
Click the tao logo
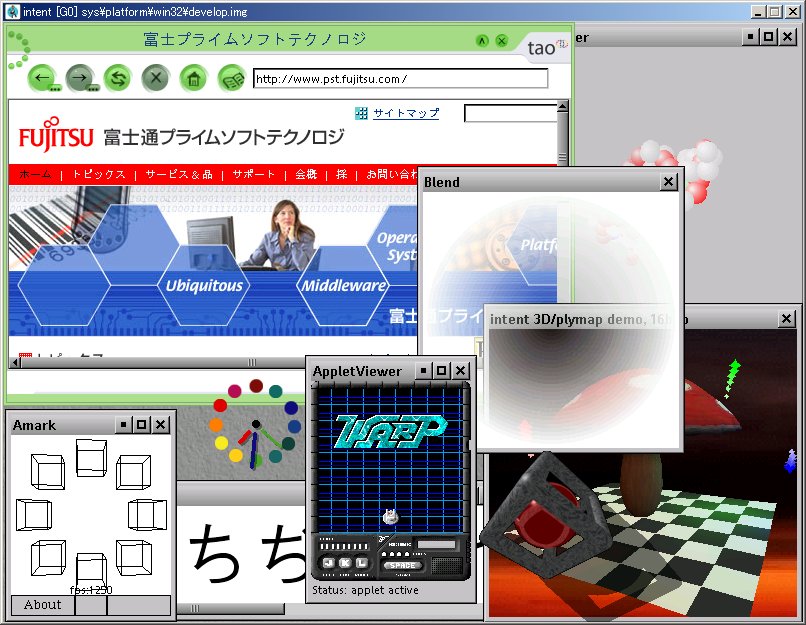(547, 47)
